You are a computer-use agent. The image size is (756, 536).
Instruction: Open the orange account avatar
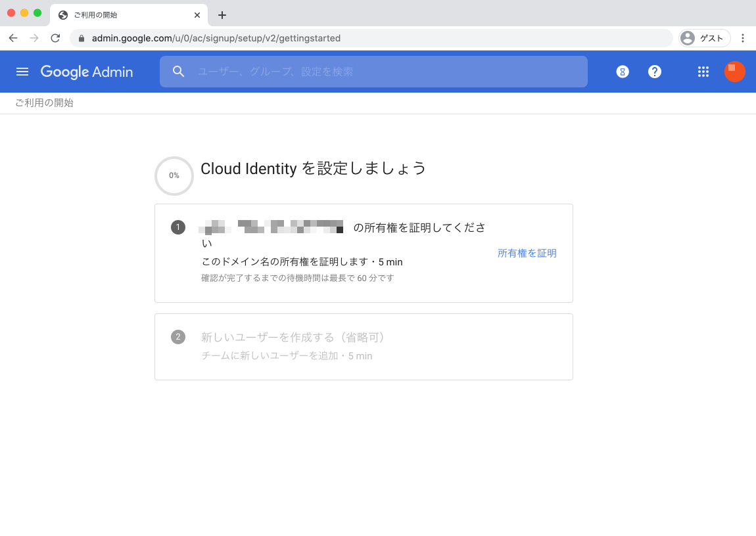pyautogui.click(x=734, y=72)
